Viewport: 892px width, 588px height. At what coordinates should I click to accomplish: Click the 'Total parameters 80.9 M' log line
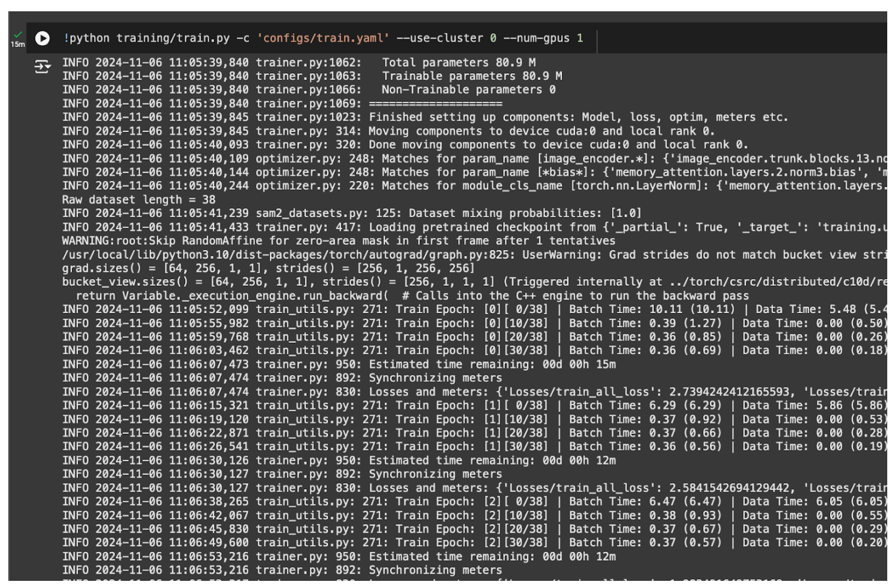point(459,62)
